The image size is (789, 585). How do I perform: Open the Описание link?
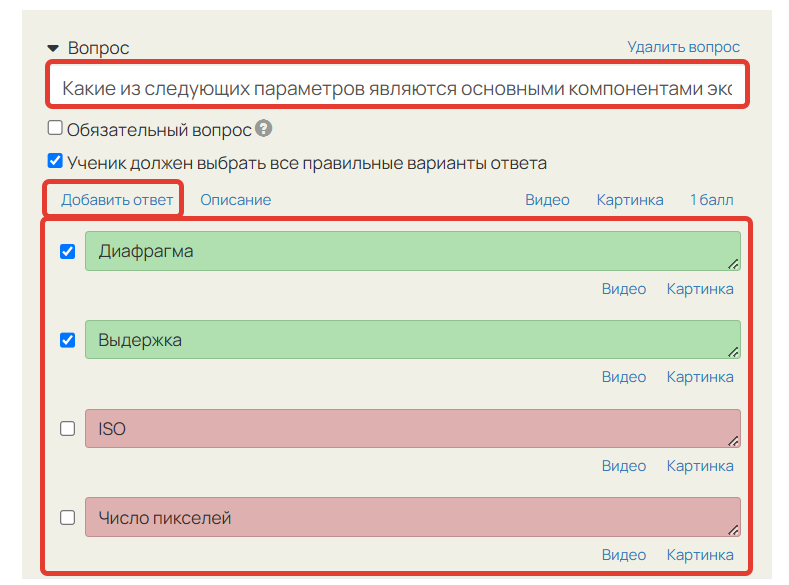tap(235, 200)
